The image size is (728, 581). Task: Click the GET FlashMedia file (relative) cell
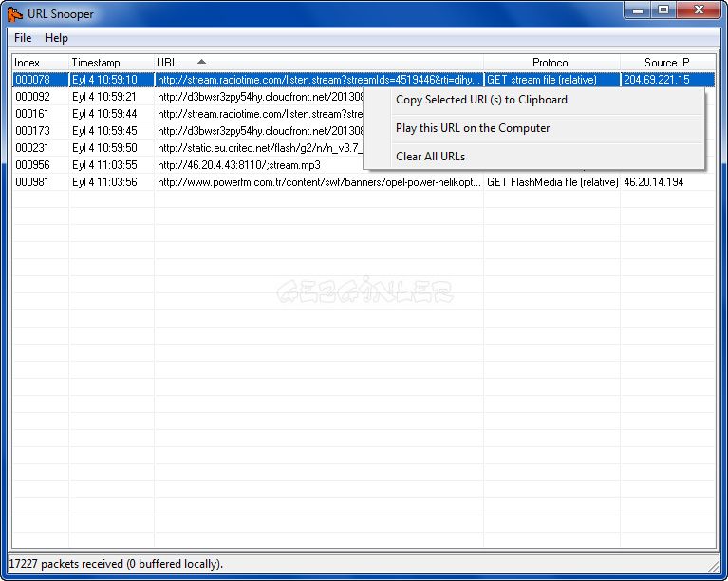(552, 182)
